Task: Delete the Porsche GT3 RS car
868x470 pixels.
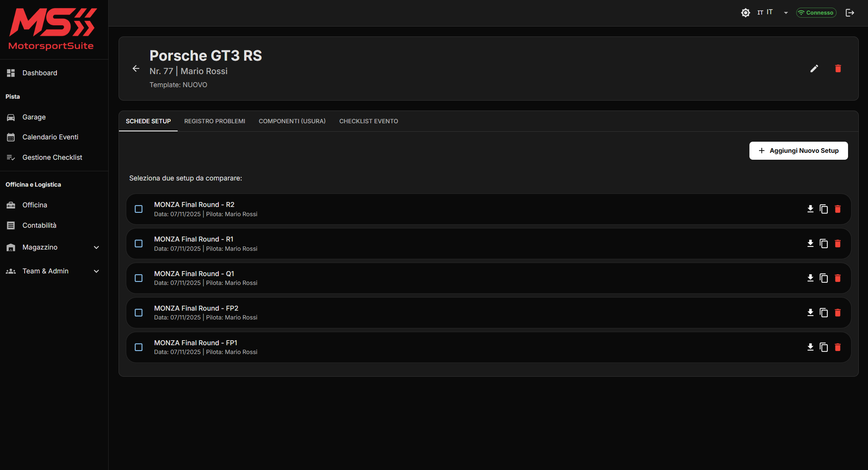Action: pos(838,69)
